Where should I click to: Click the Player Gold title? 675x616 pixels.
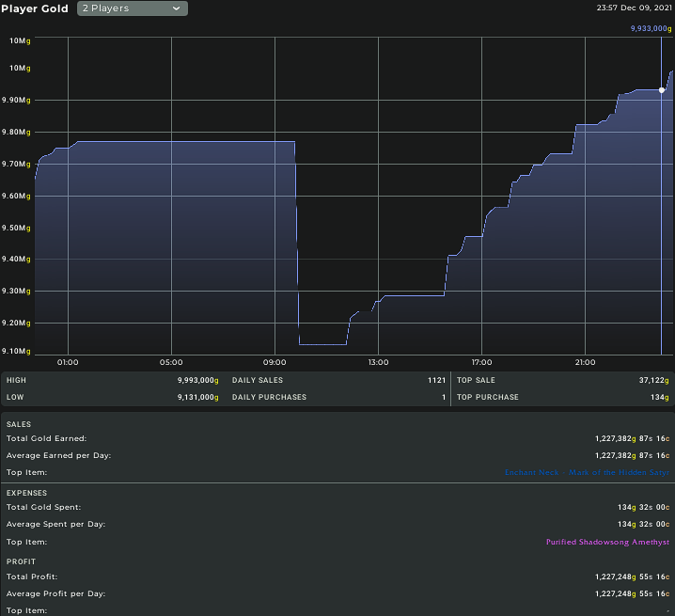[x=35, y=8]
